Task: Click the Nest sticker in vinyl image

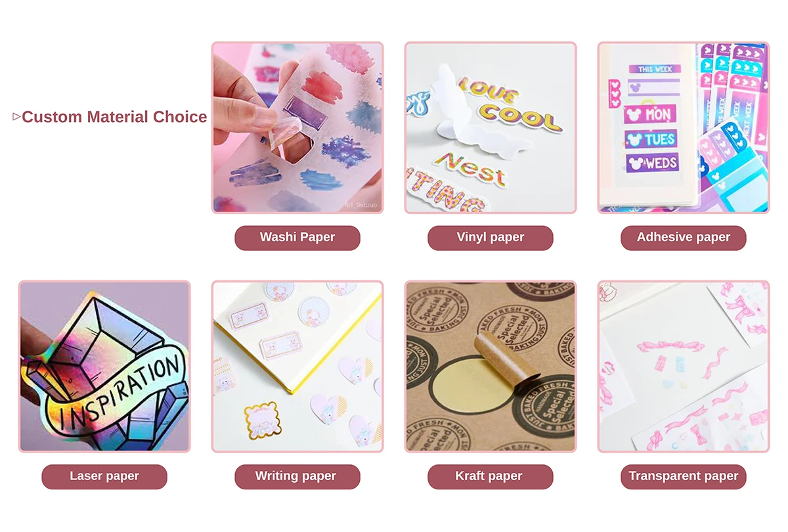Action: point(473,170)
